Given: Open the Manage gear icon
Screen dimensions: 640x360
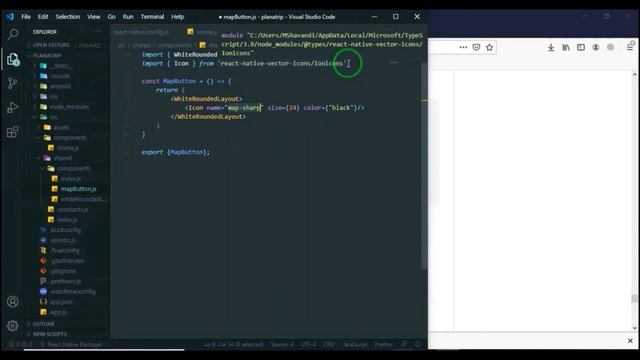Looking at the screenshot, I should tap(13, 326).
